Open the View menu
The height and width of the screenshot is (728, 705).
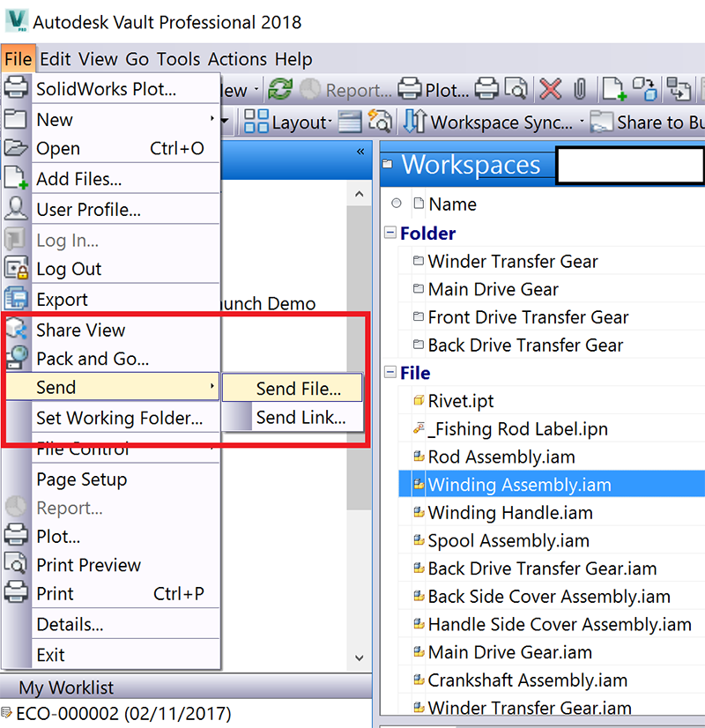[98, 59]
